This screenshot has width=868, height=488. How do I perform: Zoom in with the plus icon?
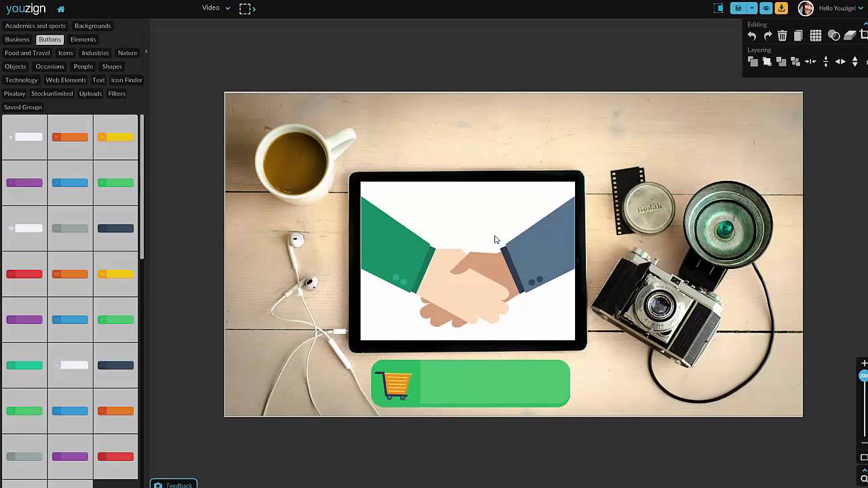(864, 363)
